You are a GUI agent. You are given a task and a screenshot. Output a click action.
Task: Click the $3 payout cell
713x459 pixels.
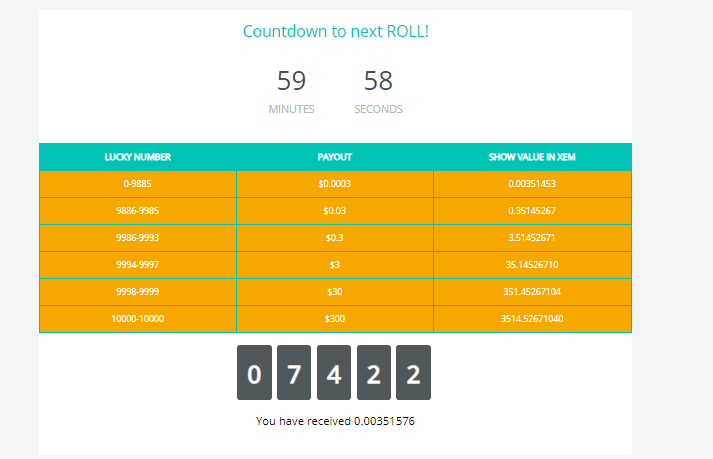pos(334,265)
